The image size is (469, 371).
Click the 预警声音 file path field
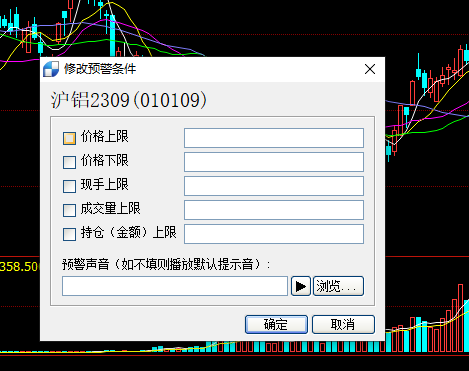pyautogui.click(x=175, y=286)
